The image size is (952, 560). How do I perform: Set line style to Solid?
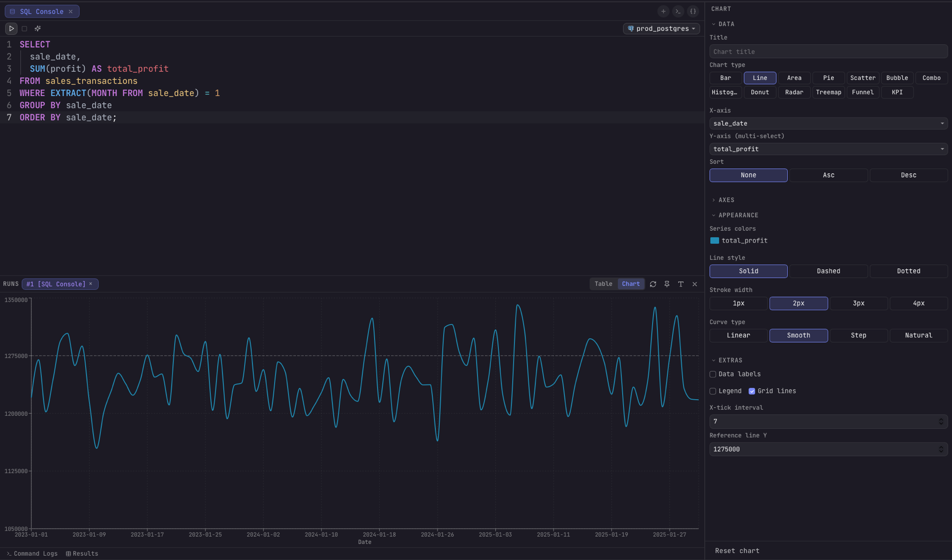748,271
